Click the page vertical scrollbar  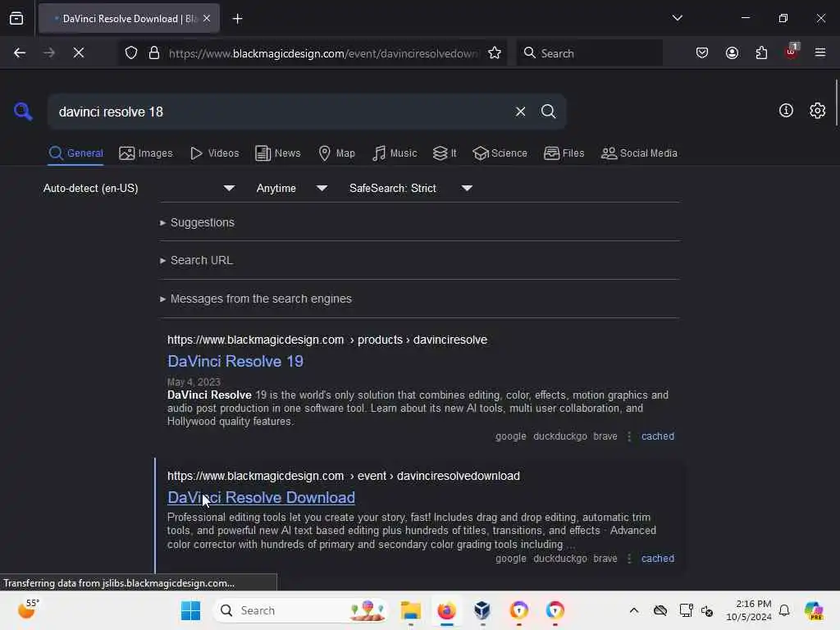point(836,103)
